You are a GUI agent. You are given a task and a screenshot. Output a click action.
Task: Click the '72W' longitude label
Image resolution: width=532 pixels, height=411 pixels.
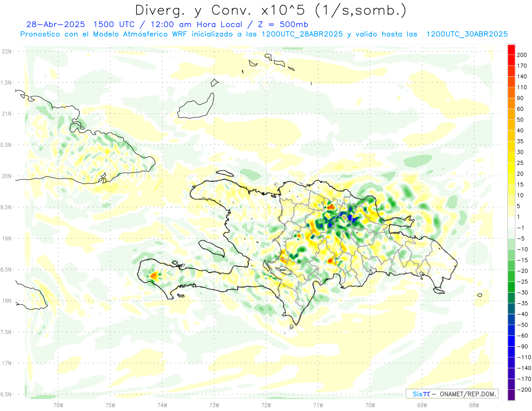(266, 405)
